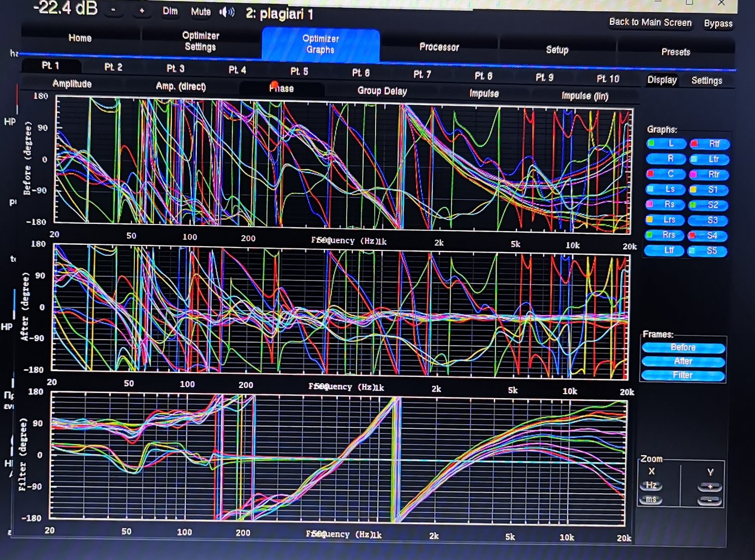755x560 pixels.
Task: Toggle the Before frame display
Action: pyautogui.click(x=683, y=347)
